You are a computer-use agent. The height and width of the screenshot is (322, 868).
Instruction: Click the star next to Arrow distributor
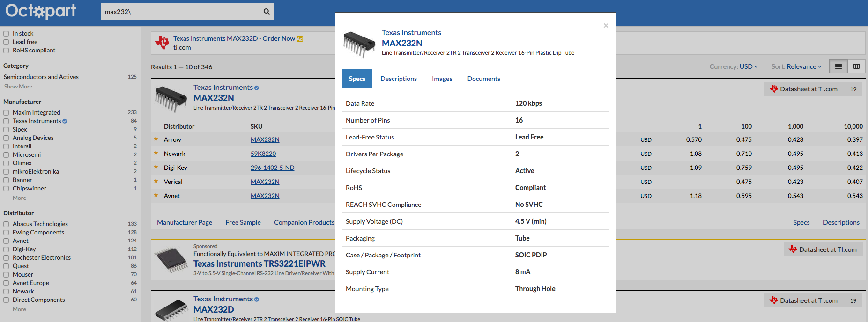pyautogui.click(x=156, y=139)
